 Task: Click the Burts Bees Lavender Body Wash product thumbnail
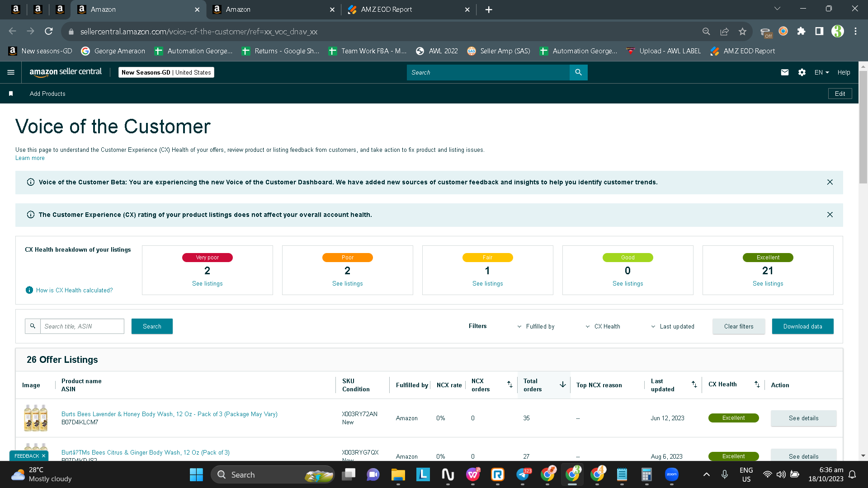pyautogui.click(x=36, y=418)
